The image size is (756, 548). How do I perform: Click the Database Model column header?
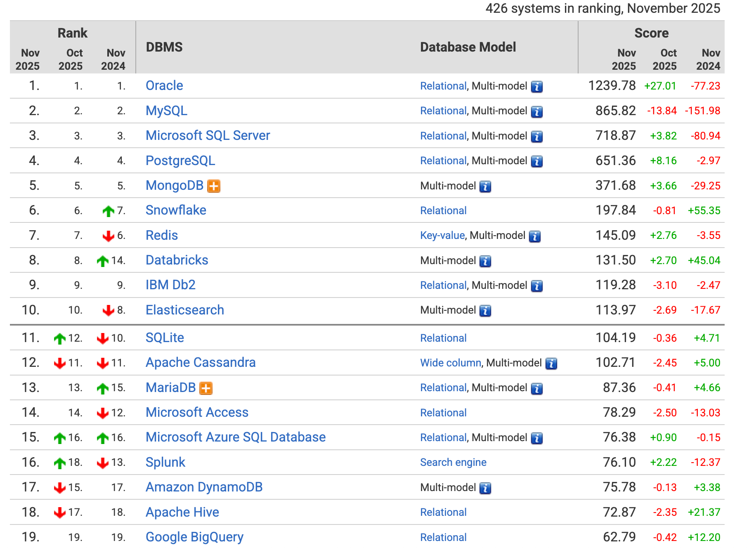tap(468, 47)
